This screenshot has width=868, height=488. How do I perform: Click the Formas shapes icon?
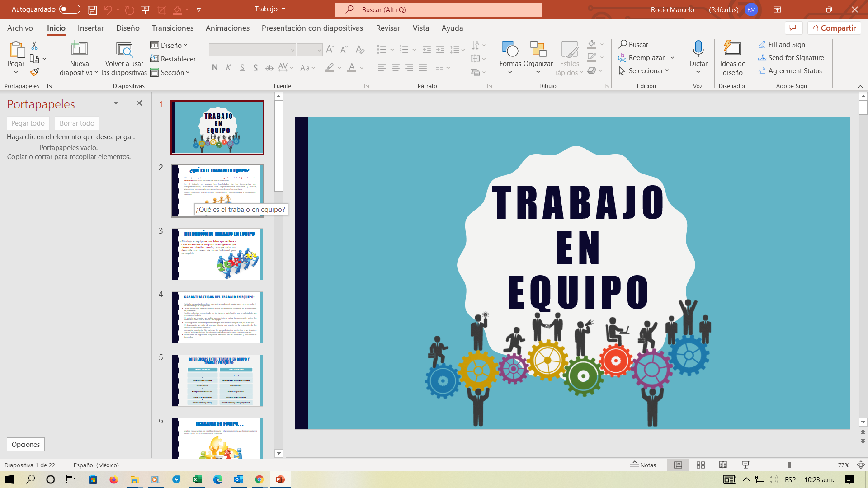coord(510,51)
